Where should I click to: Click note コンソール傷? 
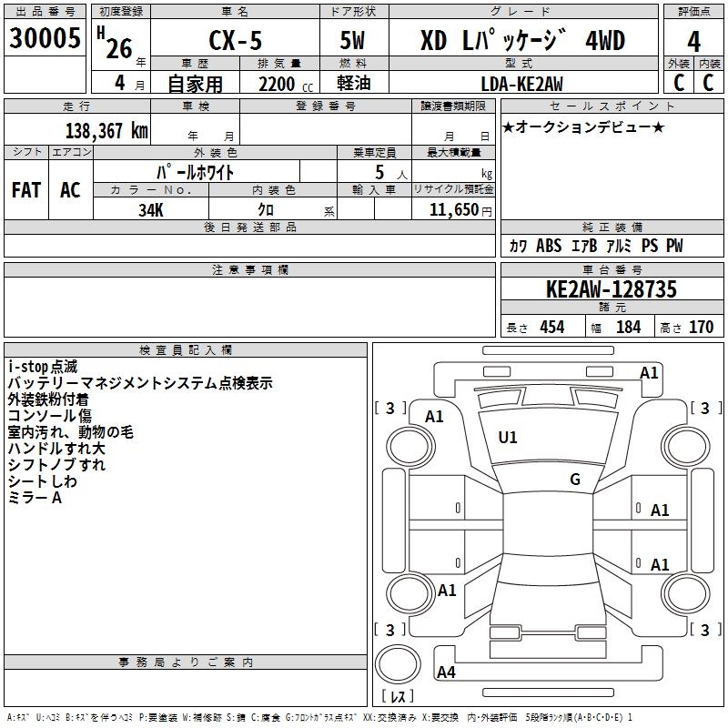(x=50, y=416)
